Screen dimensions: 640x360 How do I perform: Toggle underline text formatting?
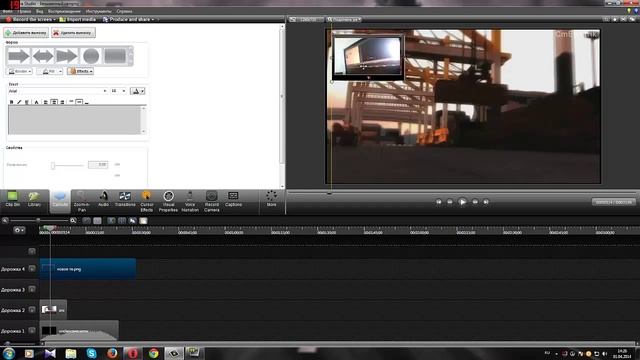[x=27, y=102]
